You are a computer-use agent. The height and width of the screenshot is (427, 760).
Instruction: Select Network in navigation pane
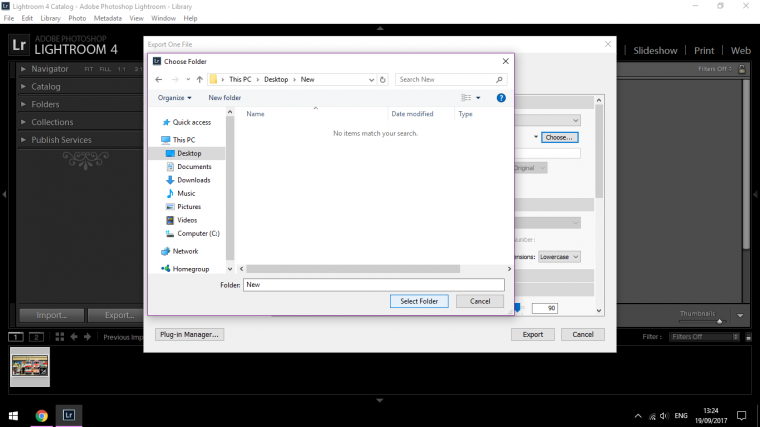[x=180, y=251]
